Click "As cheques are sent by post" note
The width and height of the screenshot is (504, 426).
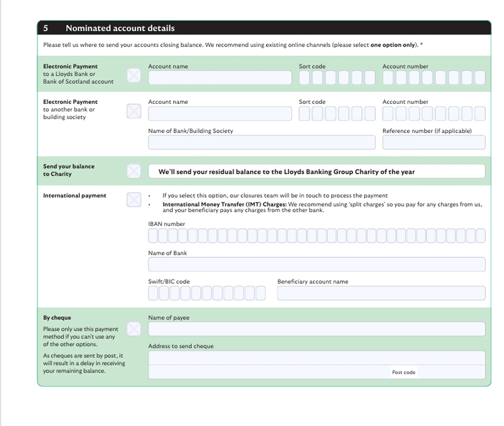tap(84, 363)
